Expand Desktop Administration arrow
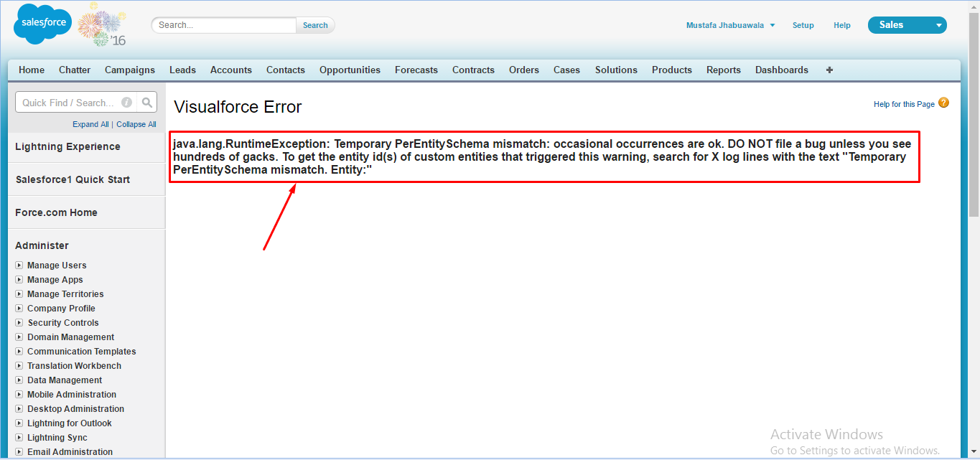The width and height of the screenshot is (980, 460). coord(20,409)
